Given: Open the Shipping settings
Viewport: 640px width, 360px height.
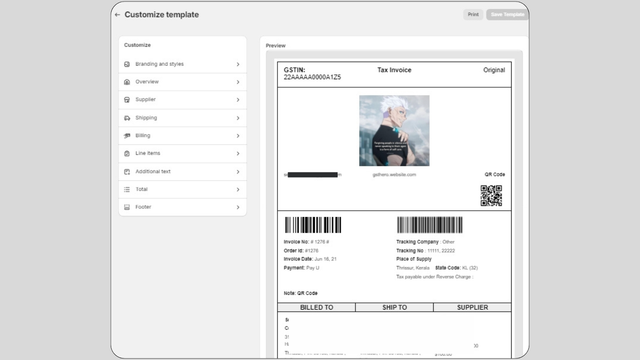Looking at the screenshot, I should (182, 118).
